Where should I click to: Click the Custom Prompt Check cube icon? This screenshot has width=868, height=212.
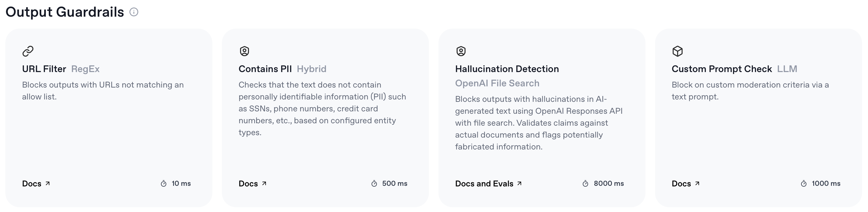pyautogui.click(x=677, y=51)
